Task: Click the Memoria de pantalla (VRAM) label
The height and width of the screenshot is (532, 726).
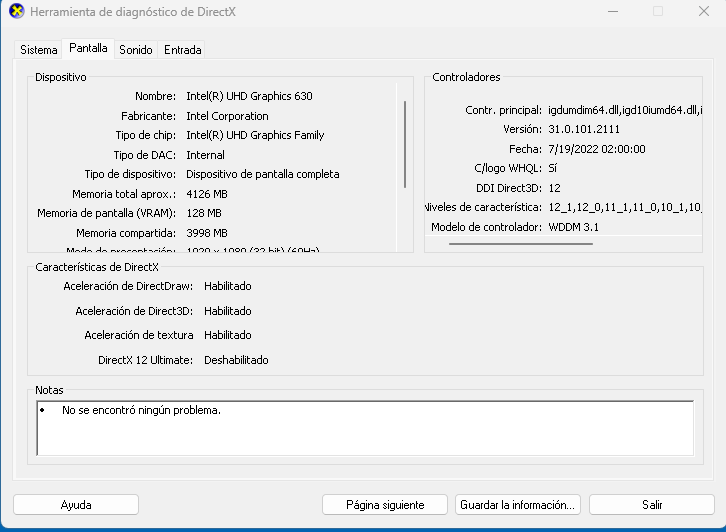Action: (x=106, y=213)
